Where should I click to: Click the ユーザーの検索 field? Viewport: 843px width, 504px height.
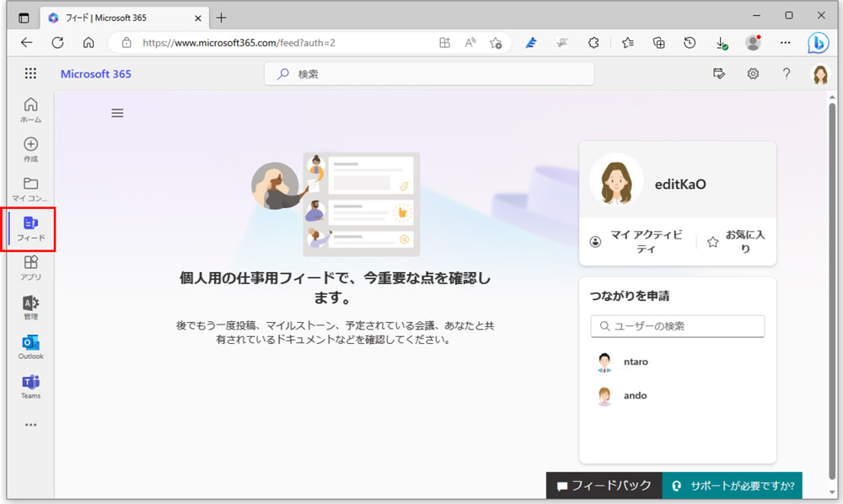pyautogui.click(x=678, y=326)
